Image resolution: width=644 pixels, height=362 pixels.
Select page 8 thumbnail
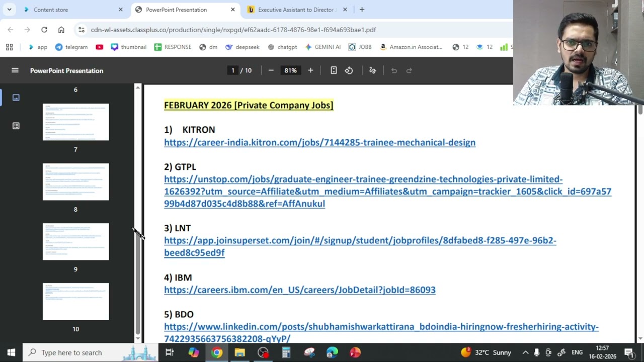[x=75, y=182]
